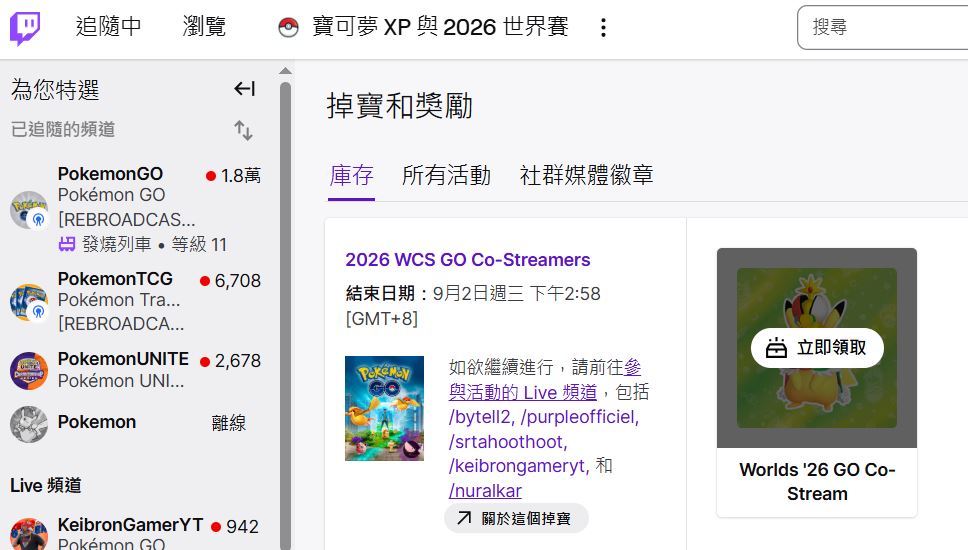Click the PokemonGO channel avatar
This screenshot has width=968, height=550.
click(29, 209)
